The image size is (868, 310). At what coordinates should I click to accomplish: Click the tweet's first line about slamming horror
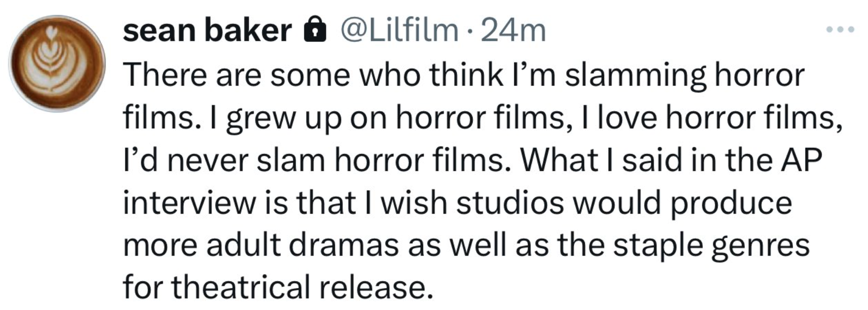464,75
